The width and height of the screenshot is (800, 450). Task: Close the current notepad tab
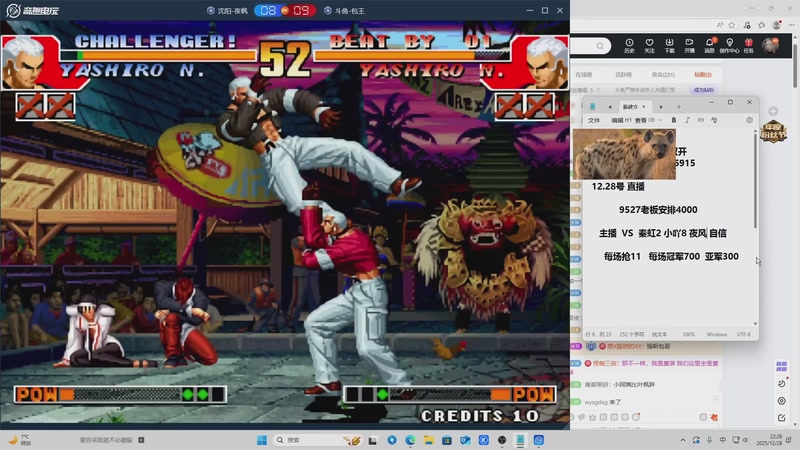click(644, 107)
